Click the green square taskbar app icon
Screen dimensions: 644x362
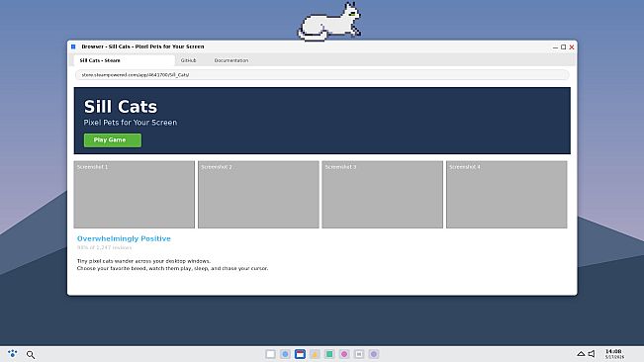pos(329,354)
